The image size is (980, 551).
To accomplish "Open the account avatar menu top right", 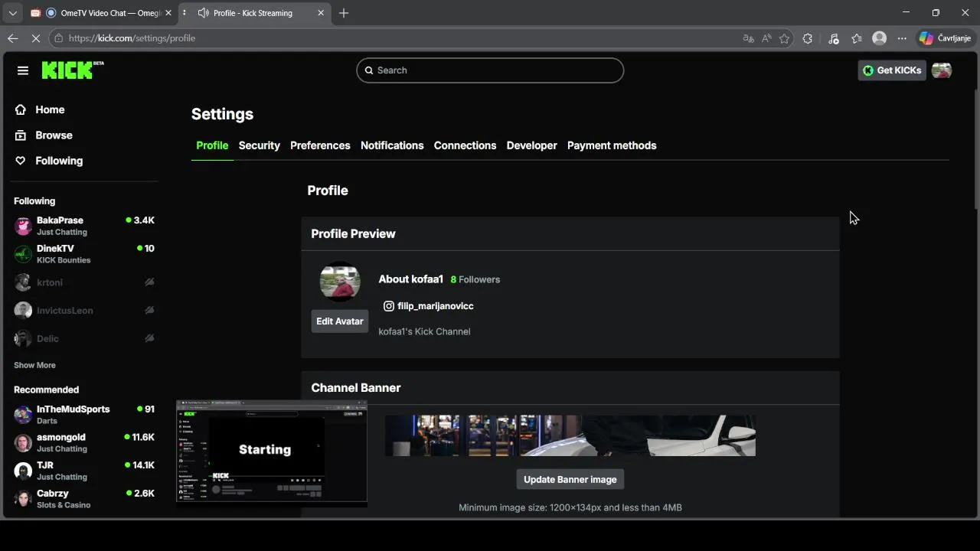I will pyautogui.click(x=942, y=70).
